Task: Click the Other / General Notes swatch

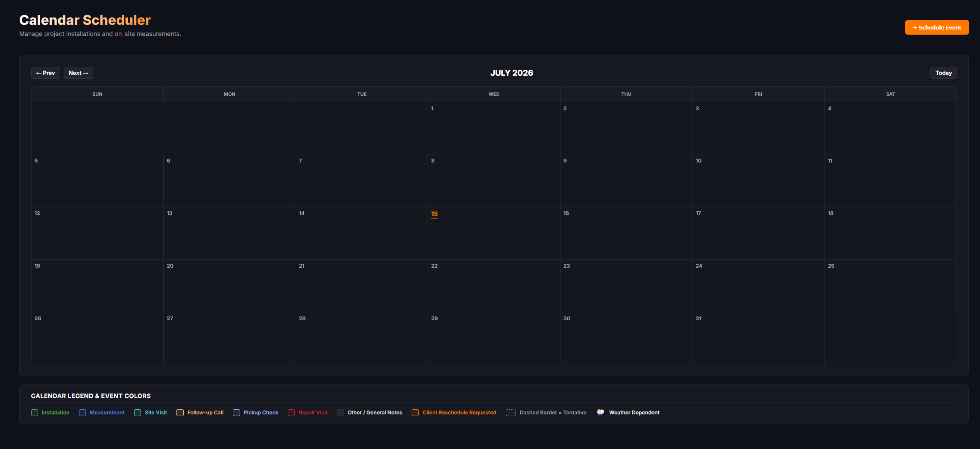Action: click(x=340, y=413)
